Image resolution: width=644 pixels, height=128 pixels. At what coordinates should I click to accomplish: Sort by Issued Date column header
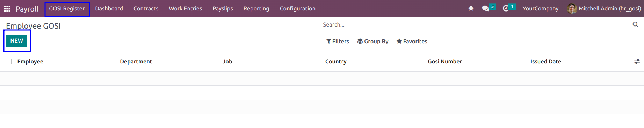coord(545,61)
